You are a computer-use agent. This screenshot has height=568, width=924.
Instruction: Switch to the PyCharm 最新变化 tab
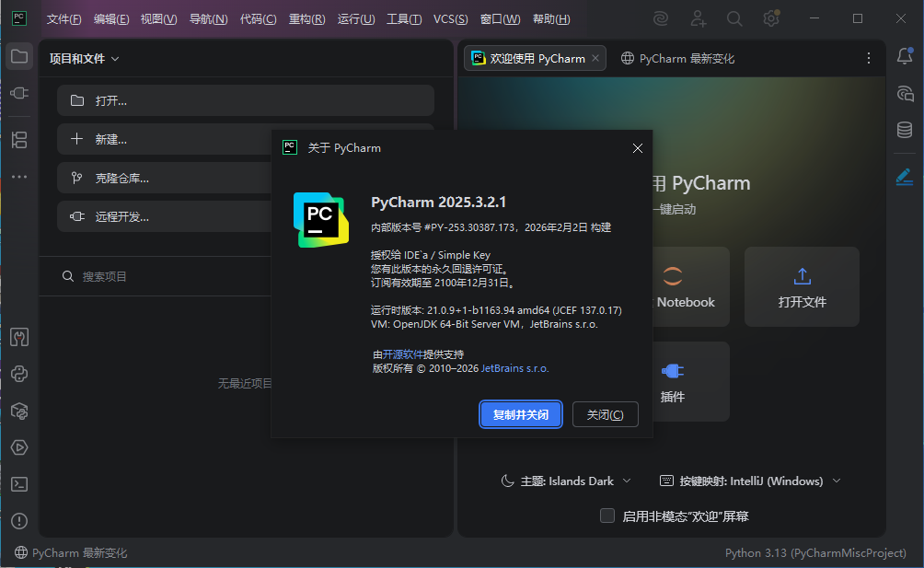click(x=677, y=58)
